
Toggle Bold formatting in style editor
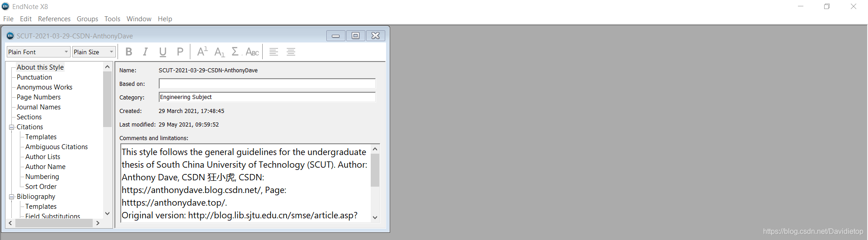coord(129,52)
